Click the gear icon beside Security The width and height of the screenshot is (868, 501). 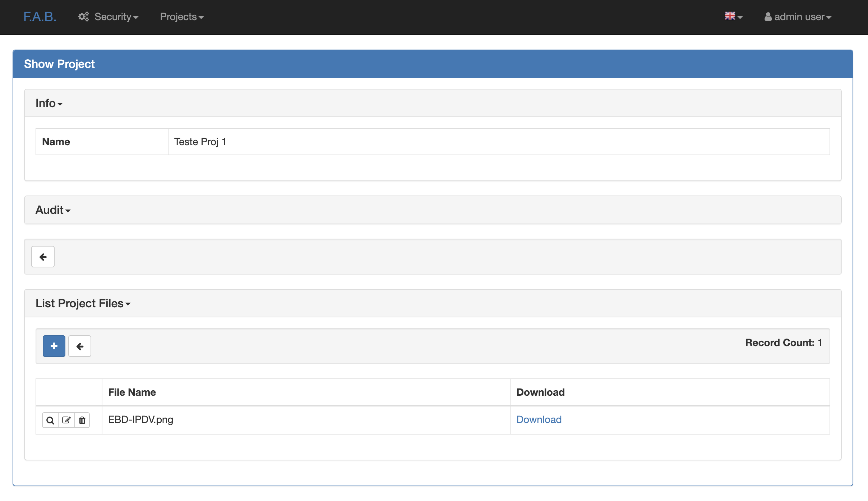pyautogui.click(x=83, y=16)
